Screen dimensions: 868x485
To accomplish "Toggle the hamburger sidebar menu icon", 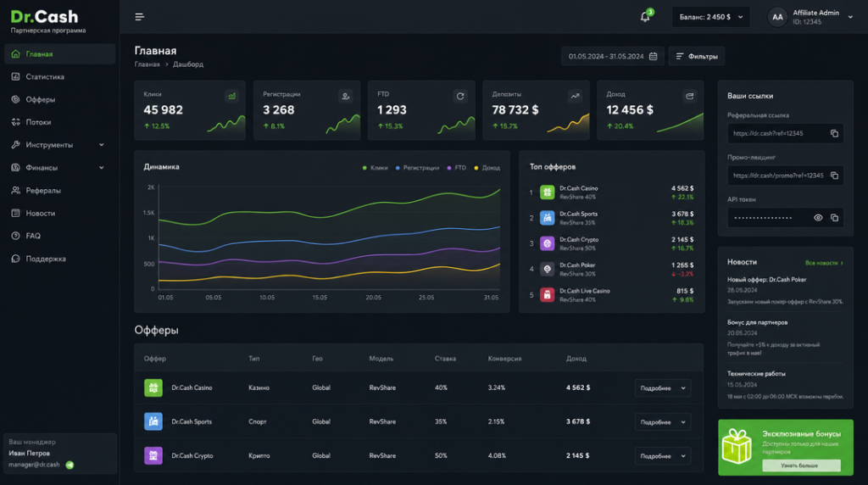I will click(x=140, y=17).
